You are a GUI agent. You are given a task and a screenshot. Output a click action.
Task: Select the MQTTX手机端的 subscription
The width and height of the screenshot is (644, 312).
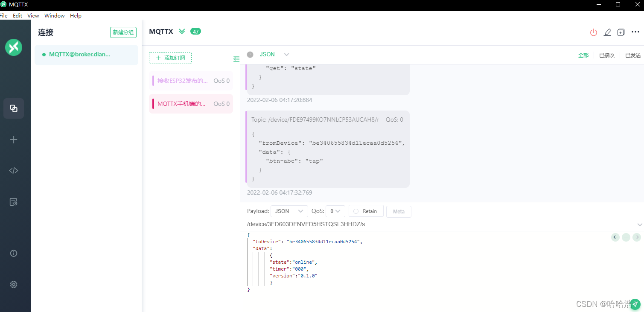[x=191, y=104]
